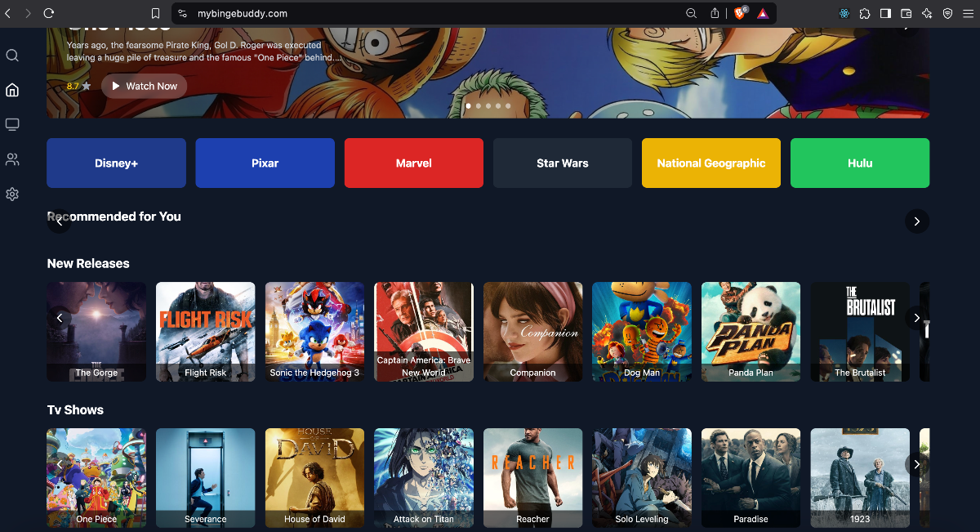The width and height of the screenshot is (980, 532).
Task: Open the Hulu category
Action: pyautogui.click(x=860, y=163)
